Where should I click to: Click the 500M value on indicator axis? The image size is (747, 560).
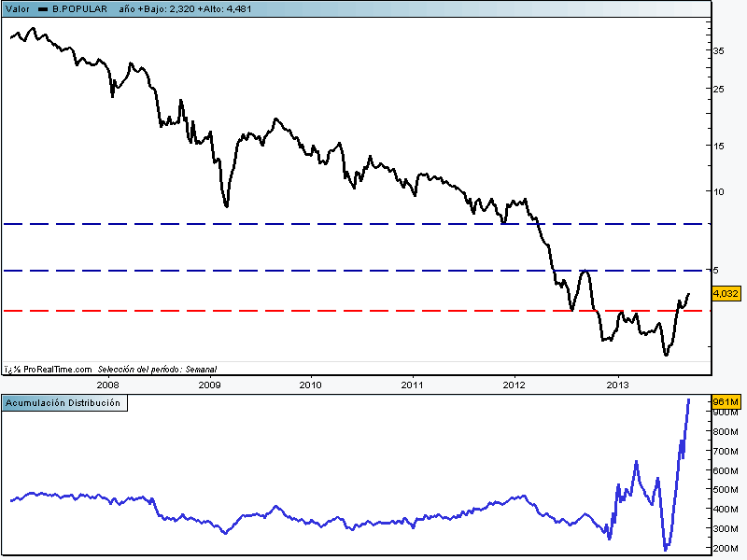[726, 490]
